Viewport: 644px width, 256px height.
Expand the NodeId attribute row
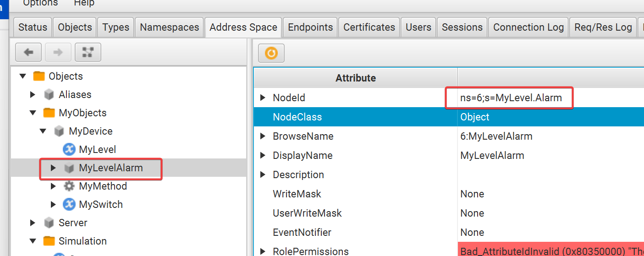263,98
